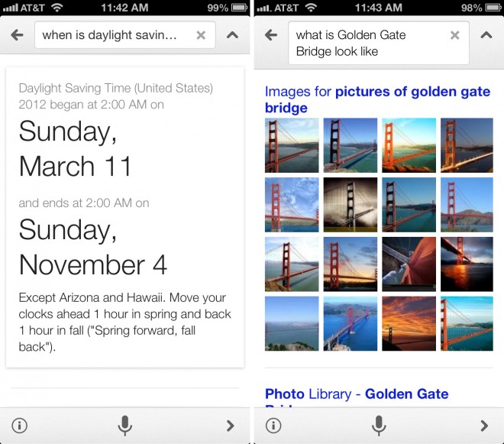Open Images for pictures of golden gate bridge
The width and height of the screenshot is (504, 444).
coord(377,100)
